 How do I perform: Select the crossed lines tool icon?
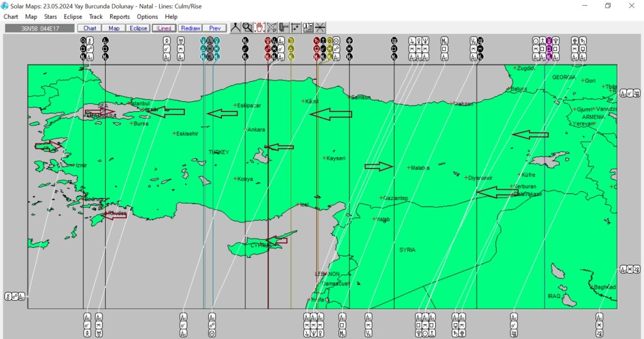click(x=320, y=28)
